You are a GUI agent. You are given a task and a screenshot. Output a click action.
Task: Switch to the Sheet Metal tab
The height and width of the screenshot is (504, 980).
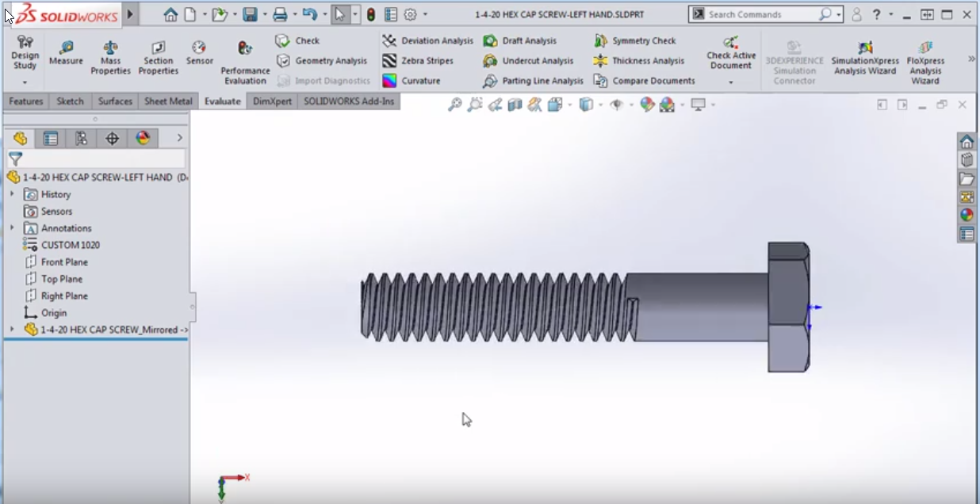coord(168,101)
